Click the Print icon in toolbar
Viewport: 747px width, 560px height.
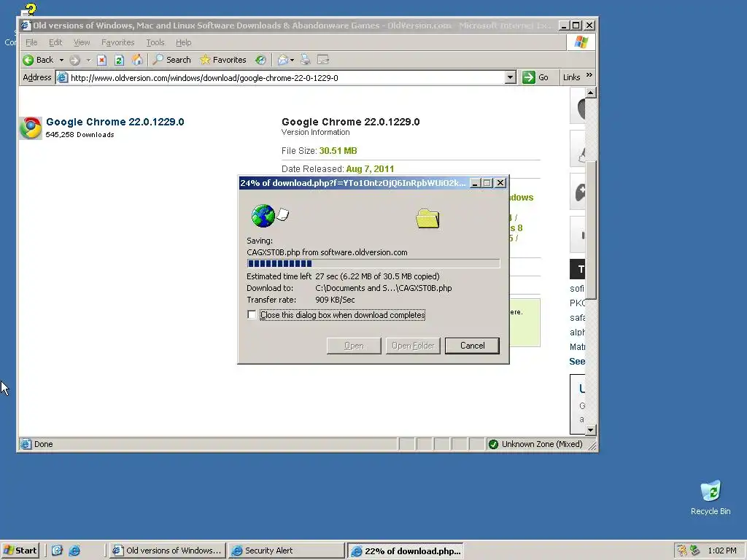(306, 60)
